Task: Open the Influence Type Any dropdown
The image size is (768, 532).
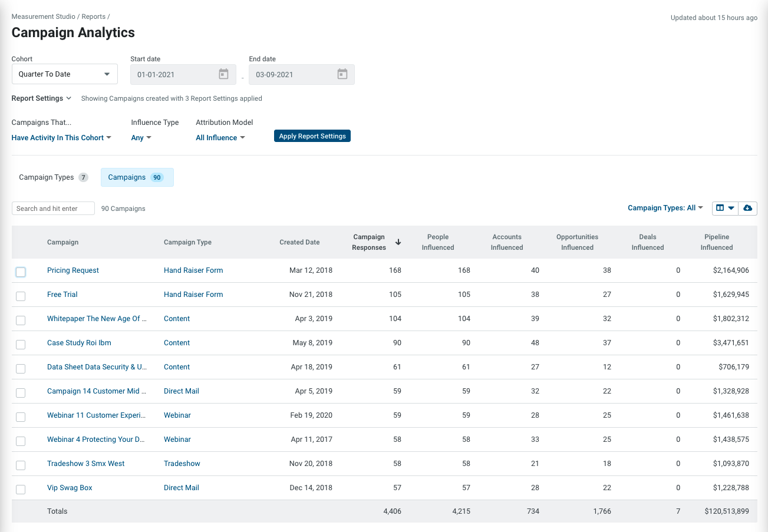Action: click(141, 138)
